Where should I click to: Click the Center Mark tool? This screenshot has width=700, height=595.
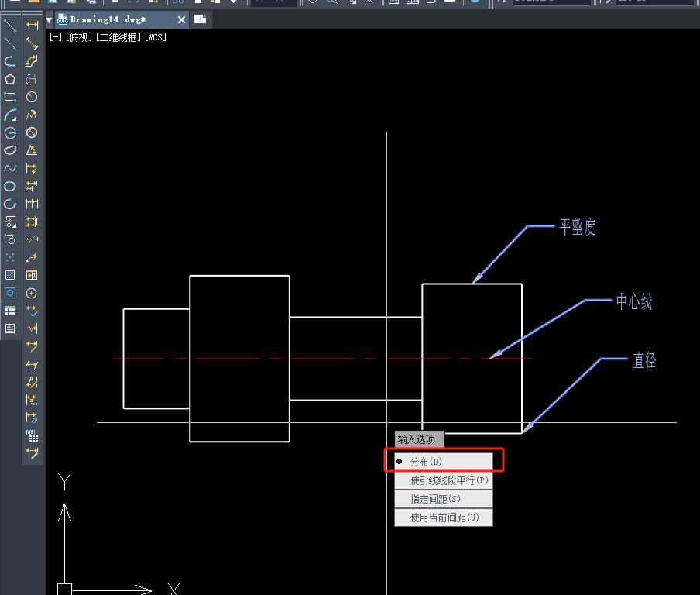pyautogui.click(x=32, y=293)
